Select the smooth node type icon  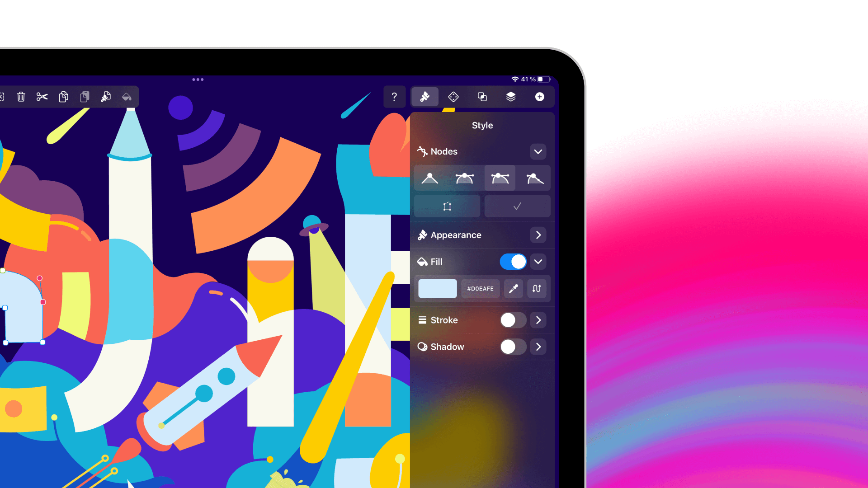point(464,178)
